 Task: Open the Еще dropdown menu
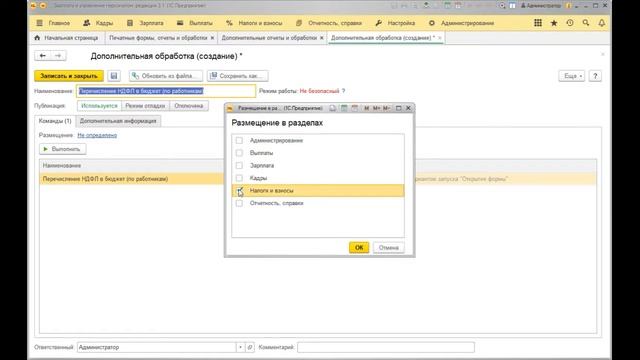[571, 76]
